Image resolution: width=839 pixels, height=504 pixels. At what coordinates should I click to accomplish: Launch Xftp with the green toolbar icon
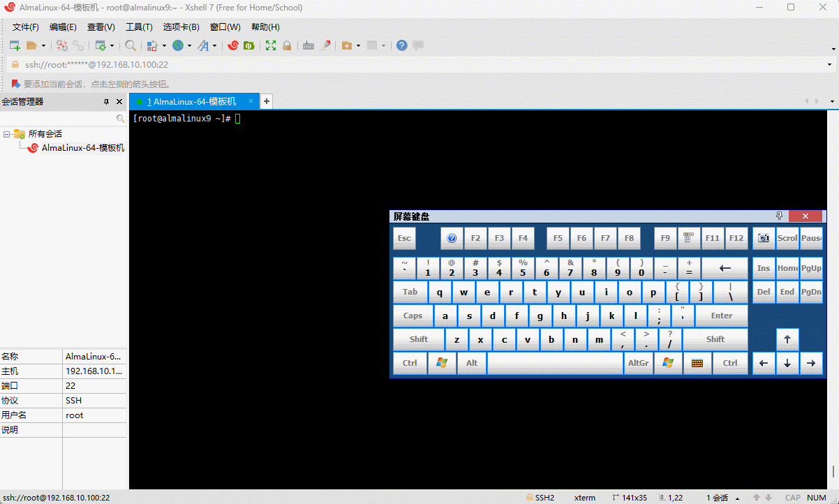pos(248,45)
